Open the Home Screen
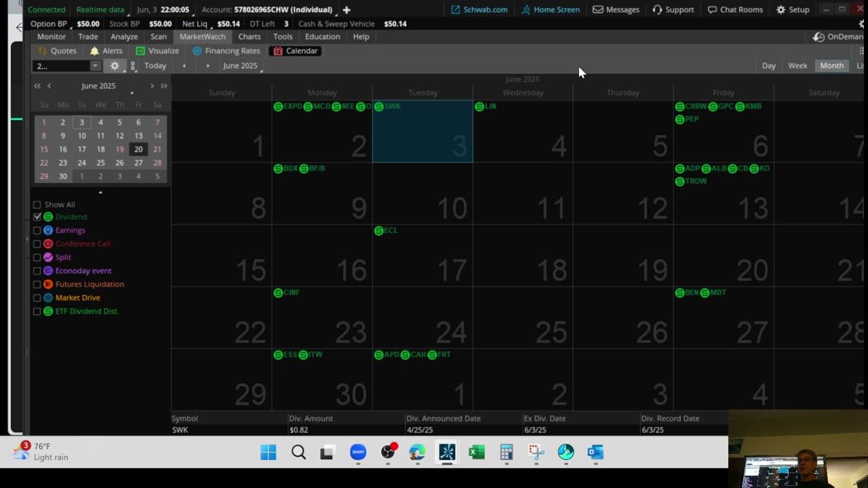This screenshot has width=868, height=488. [x=550, y=9]
